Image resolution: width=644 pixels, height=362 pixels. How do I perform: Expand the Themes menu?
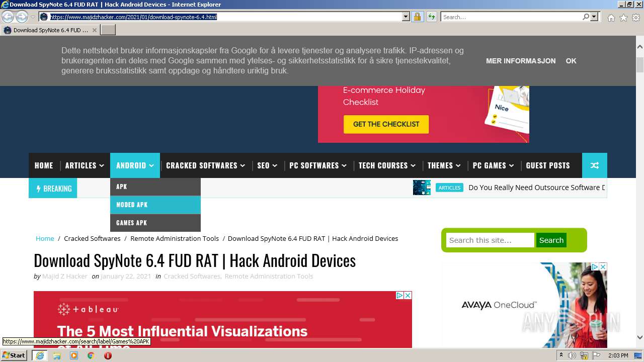(444, 165)
